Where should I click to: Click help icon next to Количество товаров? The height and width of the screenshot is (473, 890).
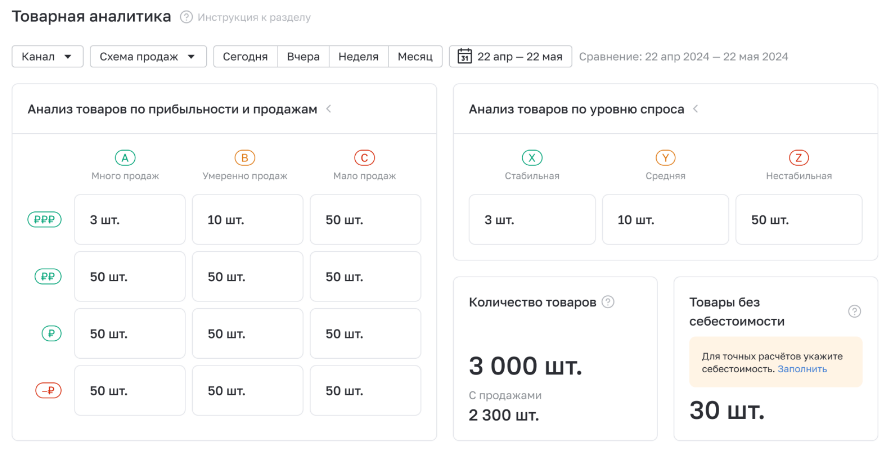tap(608, 302)
